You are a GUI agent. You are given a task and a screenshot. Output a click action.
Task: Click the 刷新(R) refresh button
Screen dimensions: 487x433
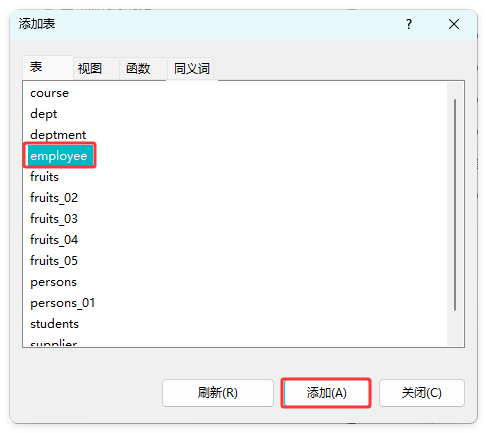pyautogui.click(x=218, y=393)
